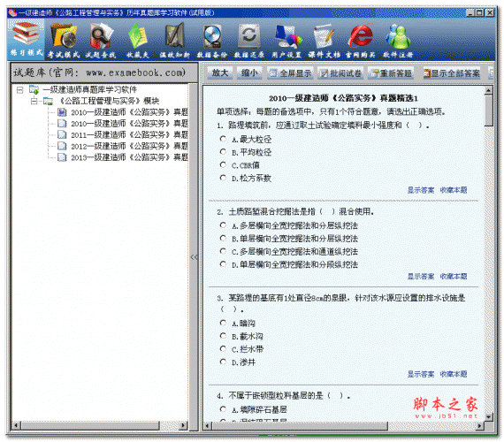Select question 2 option D 单层横向全宽挖掘法和分段纵挖法
504x442 pixels.
click(223, 264)
